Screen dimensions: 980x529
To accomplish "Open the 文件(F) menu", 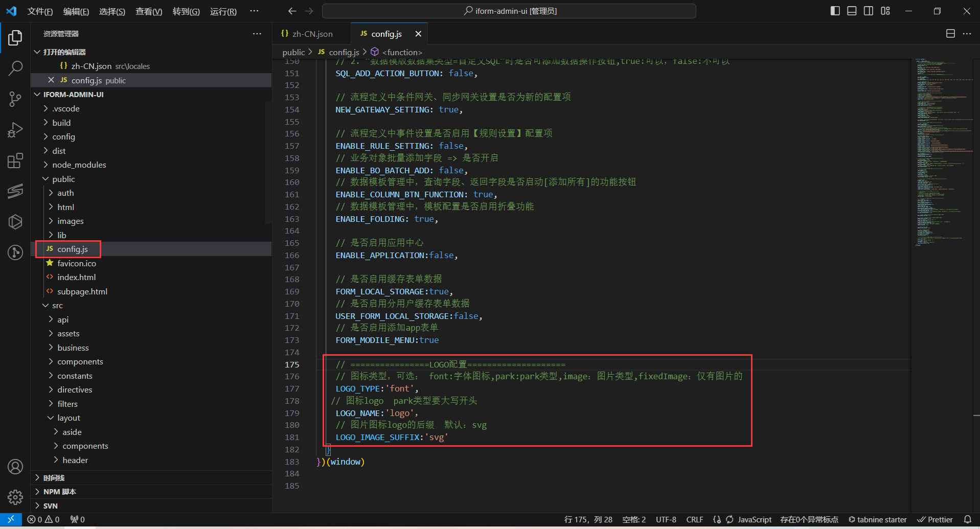I will (40, 11).
